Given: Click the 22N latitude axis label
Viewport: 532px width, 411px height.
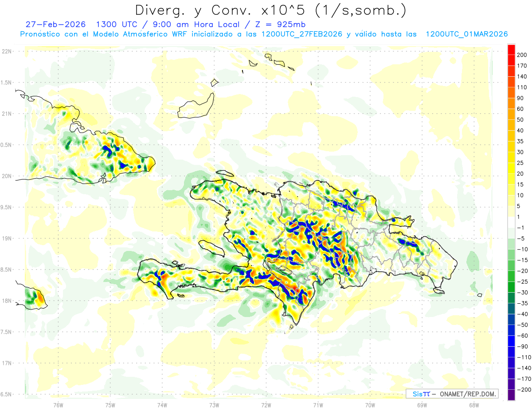Looking at the screenshot, I should 7,51.
